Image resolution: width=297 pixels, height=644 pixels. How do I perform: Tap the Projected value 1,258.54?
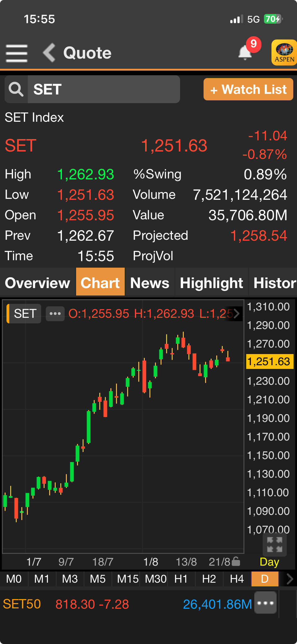coord(259,236)
